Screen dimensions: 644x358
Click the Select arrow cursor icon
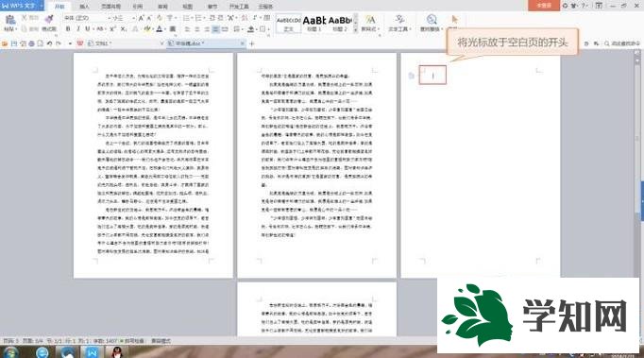(454, 19)
